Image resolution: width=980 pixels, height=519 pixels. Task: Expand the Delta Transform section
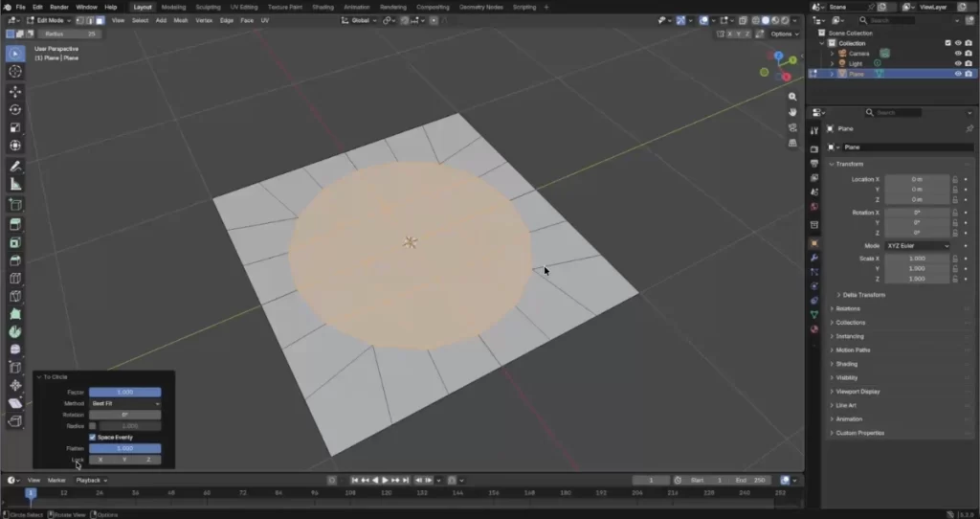(x=864, y=295)
